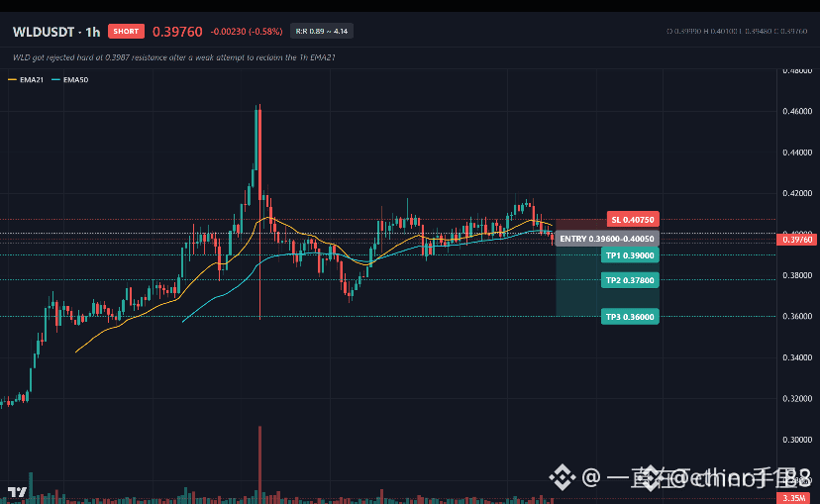Viewport: 820px width, 504px height.
Task: Select the SL 0.40750 stop loss label
Action: point(633,220)
